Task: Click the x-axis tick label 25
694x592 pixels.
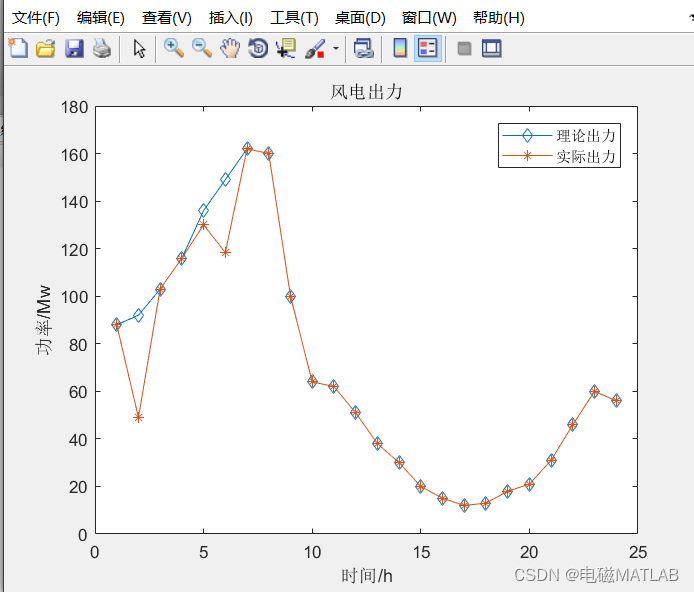Action: point(638,552)
